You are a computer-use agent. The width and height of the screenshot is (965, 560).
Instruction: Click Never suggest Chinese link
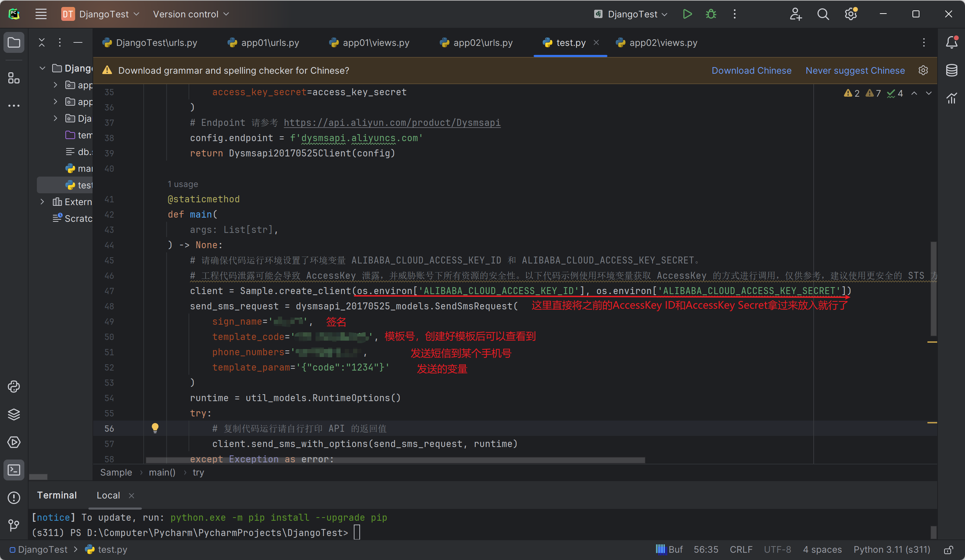(855, 71)
